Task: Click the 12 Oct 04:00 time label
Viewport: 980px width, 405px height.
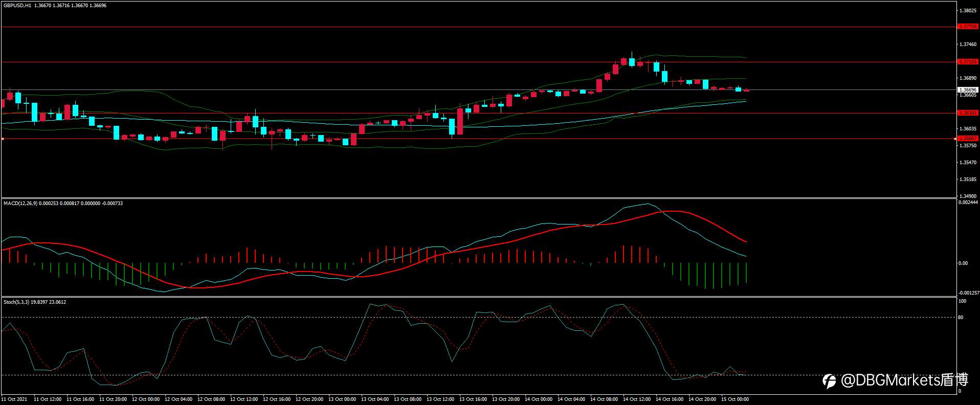Action: tap(179, 399)
